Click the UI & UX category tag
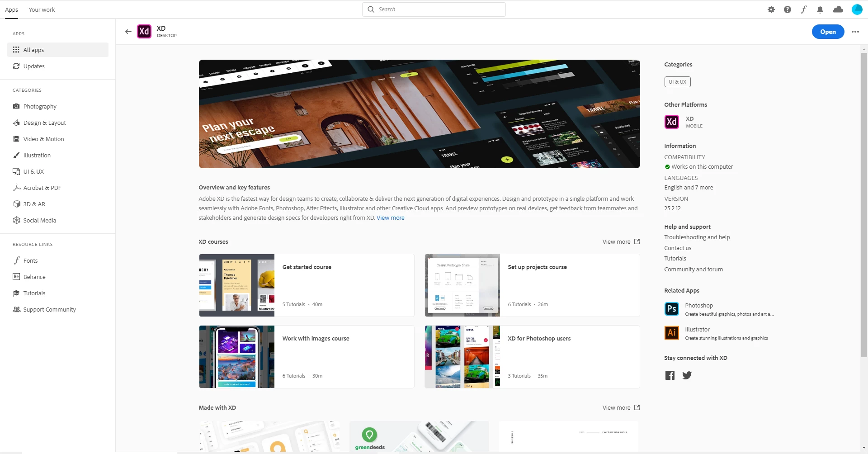This screenshot has height=454, width=868. [677, 82]
